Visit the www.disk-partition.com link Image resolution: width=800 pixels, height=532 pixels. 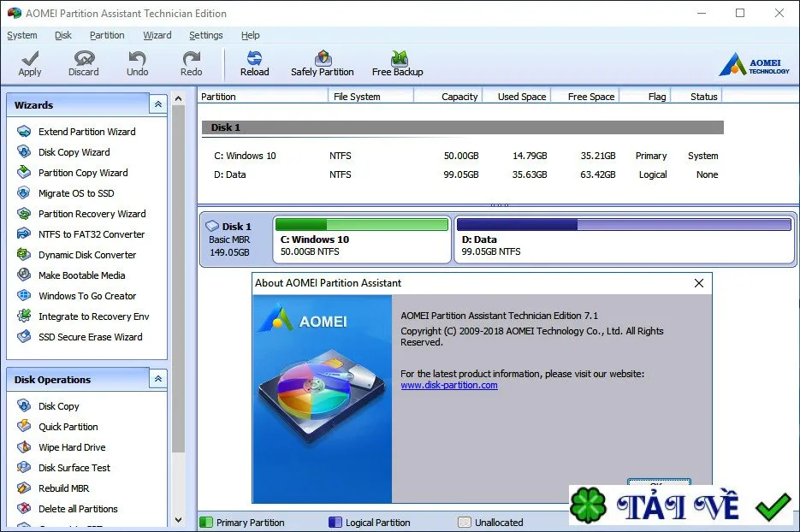(x=449, y=385)
